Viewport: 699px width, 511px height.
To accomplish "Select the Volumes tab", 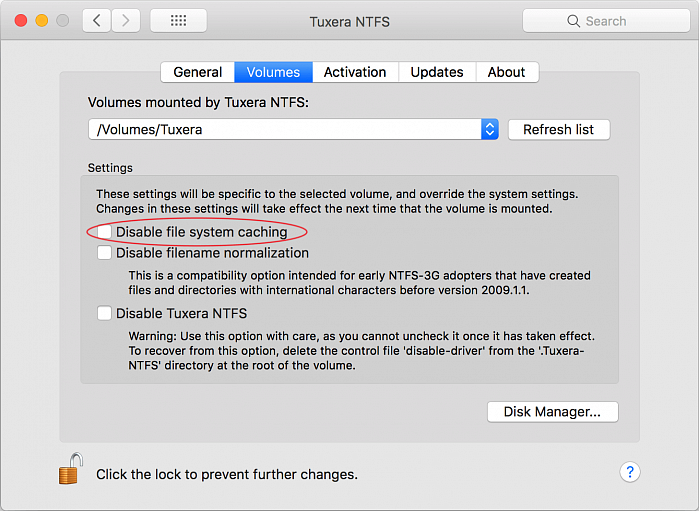I will click(273, 72).
